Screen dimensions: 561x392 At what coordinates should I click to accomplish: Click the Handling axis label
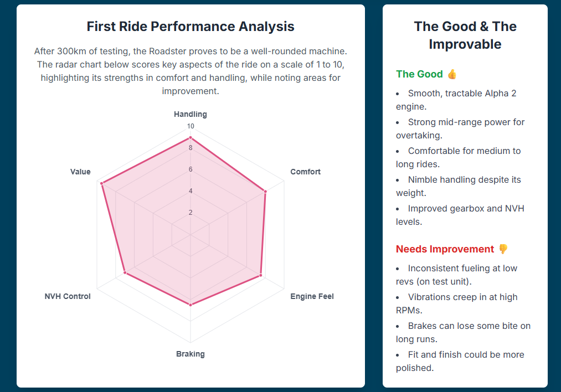pyautogui.click(x=191, y=114)
